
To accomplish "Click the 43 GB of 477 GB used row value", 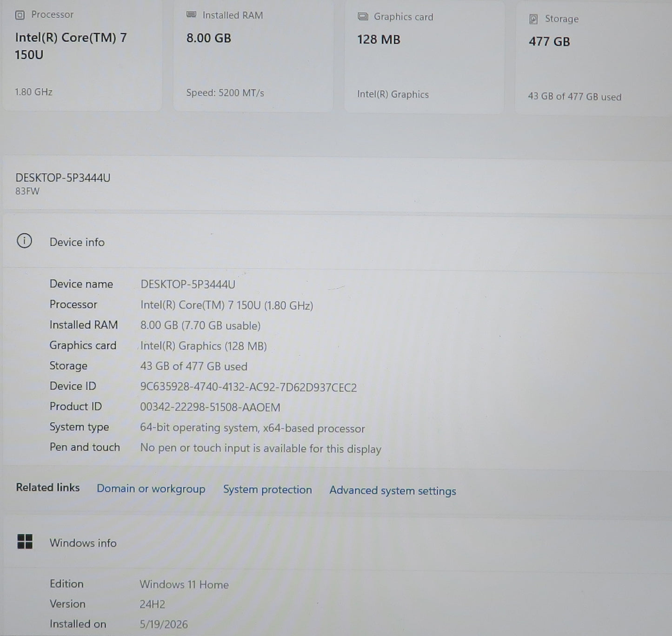I will click(194, 366).
